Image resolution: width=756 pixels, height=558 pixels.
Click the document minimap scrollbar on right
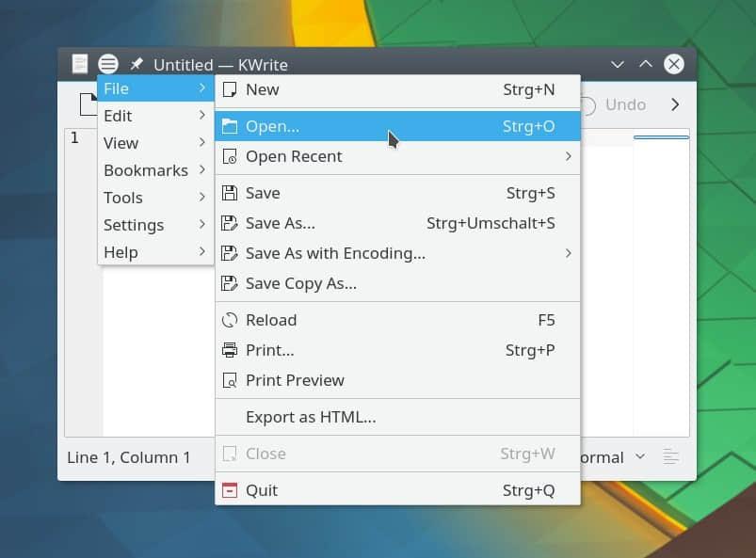tap(661, 282)
